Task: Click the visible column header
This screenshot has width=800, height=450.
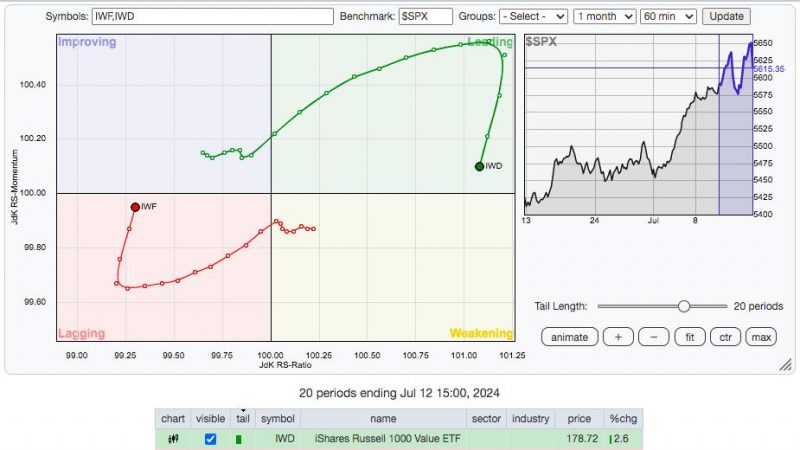Action: [210, 419]
